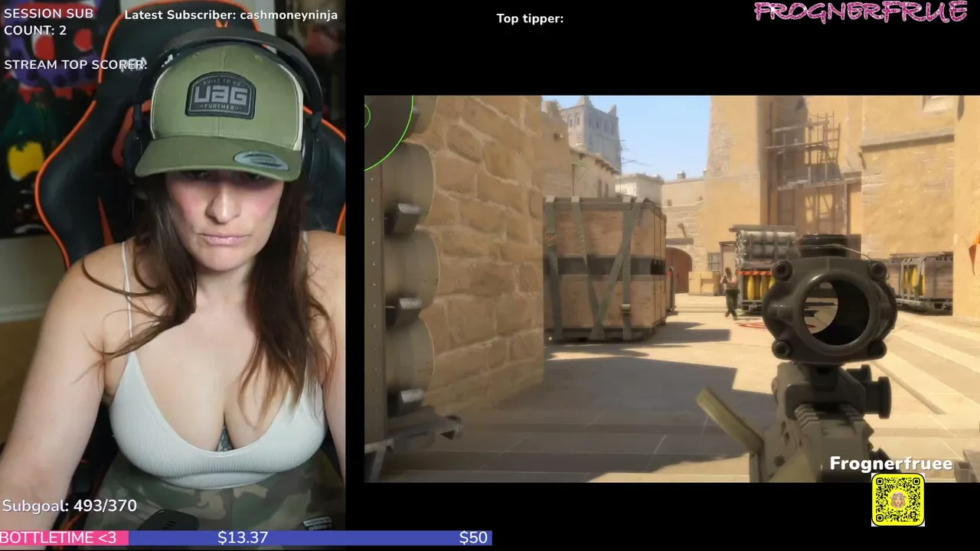Click the "STREAM TOP SCORER:" label

(76, 64)
